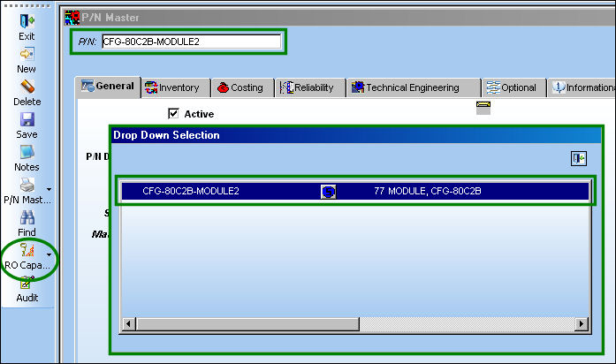Click the RO Capability icon
This screenshot has width=616, height=364.
27,250
